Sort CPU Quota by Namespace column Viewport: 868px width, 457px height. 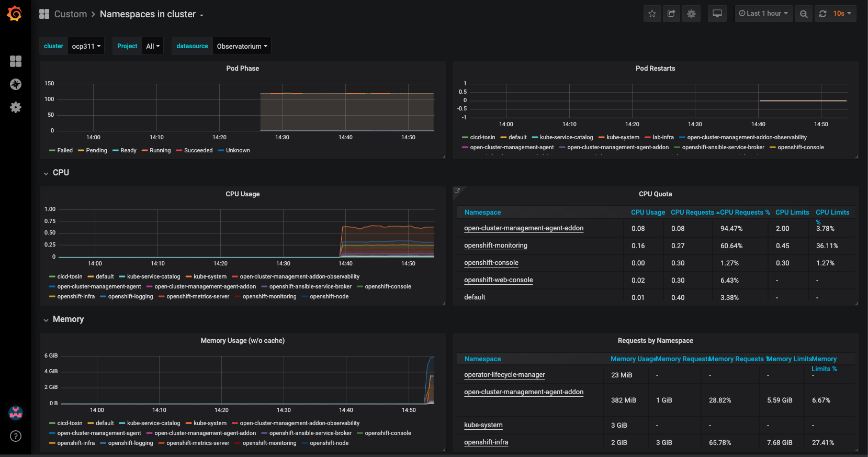click(482, 213)
